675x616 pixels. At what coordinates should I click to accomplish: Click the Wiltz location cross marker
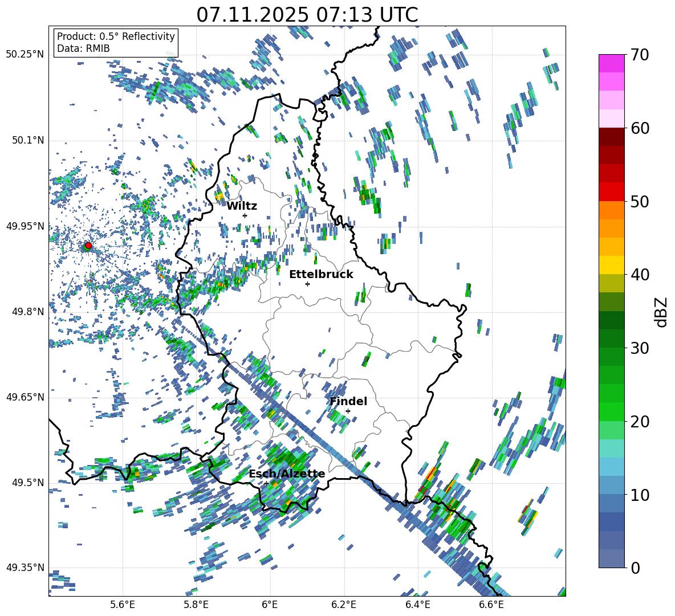[245, 215]
